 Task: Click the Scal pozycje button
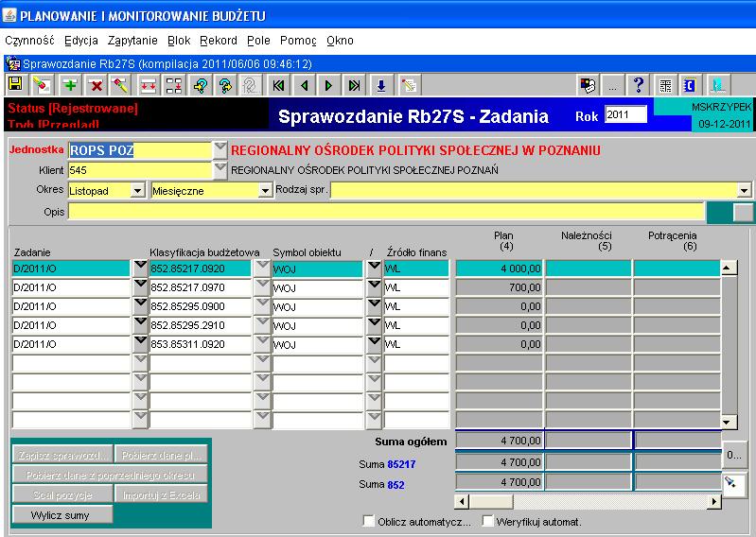pyautogui.click(x=62, y=494)
